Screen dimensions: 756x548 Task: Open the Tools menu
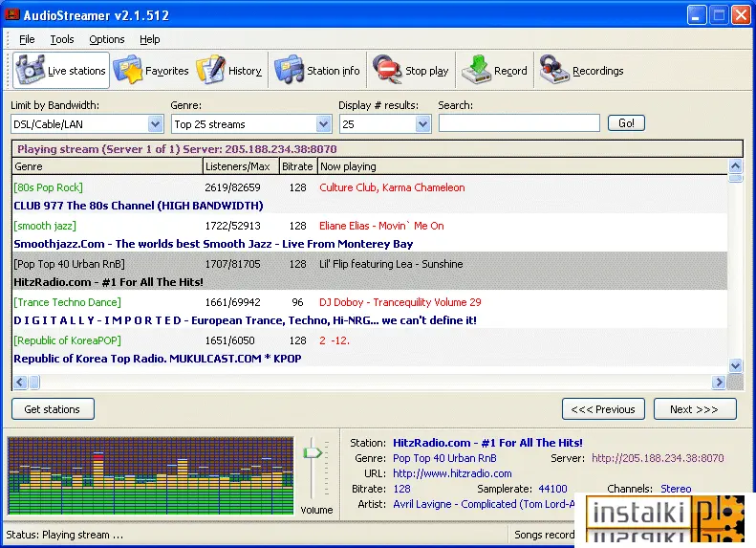pyautogui.click(x=62, y=39)
